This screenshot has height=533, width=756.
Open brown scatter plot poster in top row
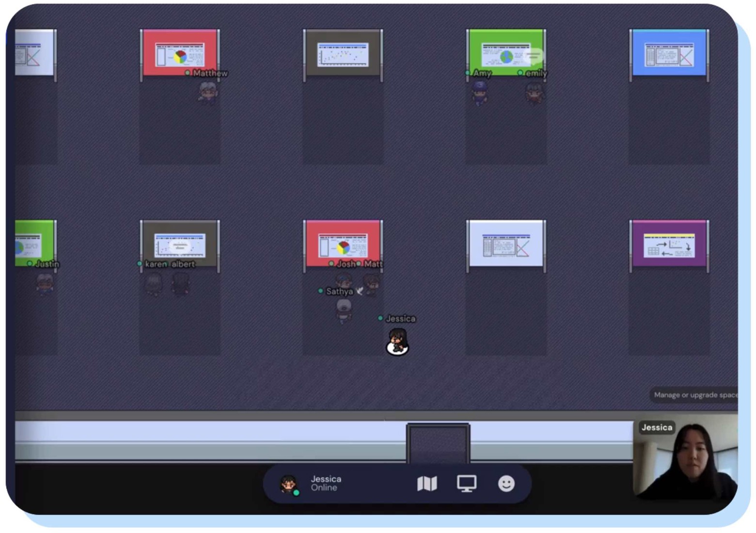[x=343, y=54]
